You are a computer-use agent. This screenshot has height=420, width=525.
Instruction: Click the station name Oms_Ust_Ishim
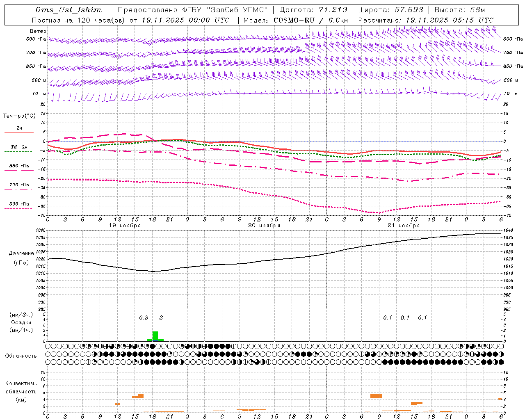68,10
